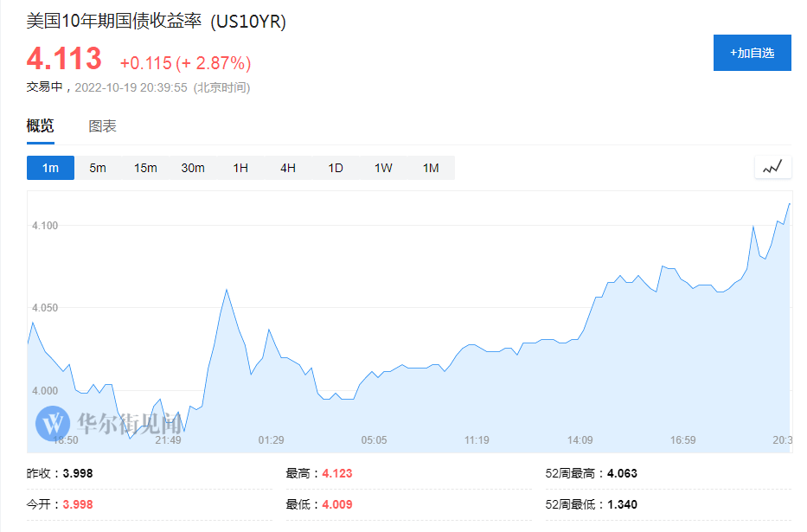807x532 pixels.
Task: Click the 最高 4.123 value
Action: click(337, 473)
